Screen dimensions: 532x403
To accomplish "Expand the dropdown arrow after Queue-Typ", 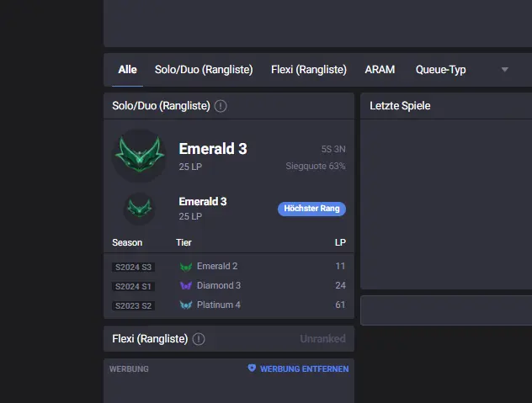I will [505, 70].
